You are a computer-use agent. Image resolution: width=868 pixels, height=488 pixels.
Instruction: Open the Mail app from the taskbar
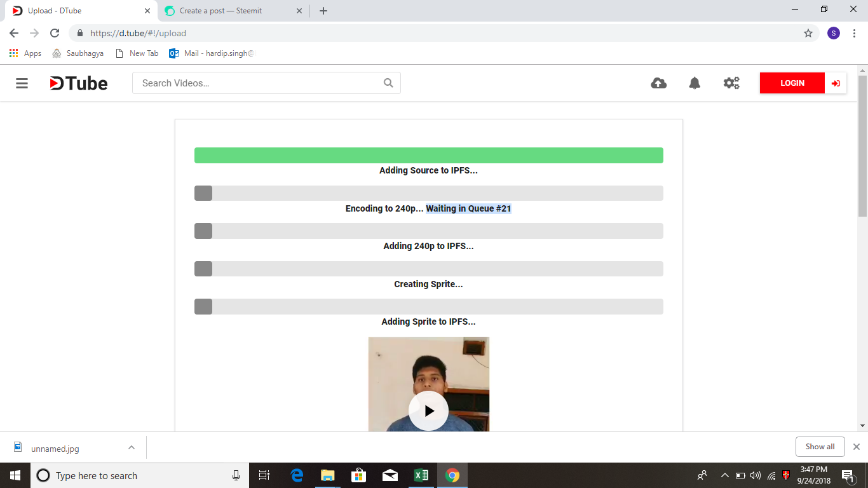(390, 475)
